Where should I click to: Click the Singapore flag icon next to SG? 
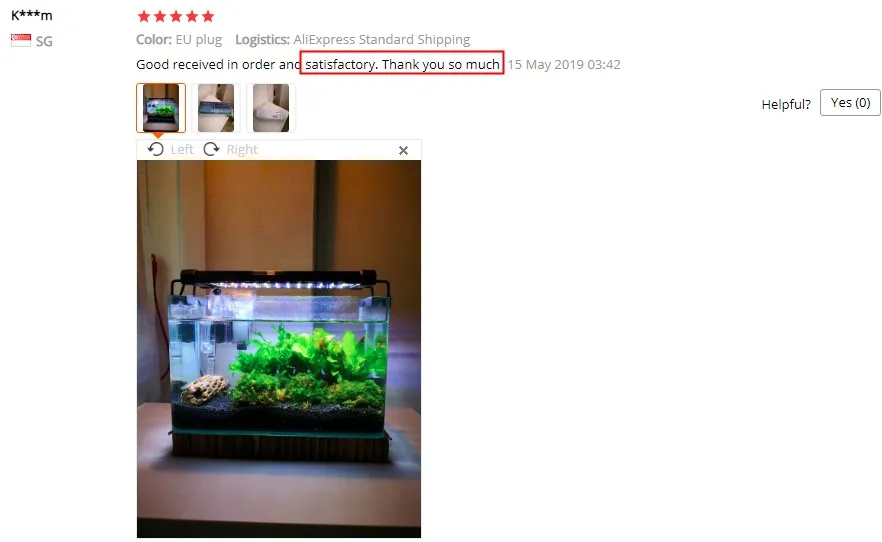[x=21, y=40]
